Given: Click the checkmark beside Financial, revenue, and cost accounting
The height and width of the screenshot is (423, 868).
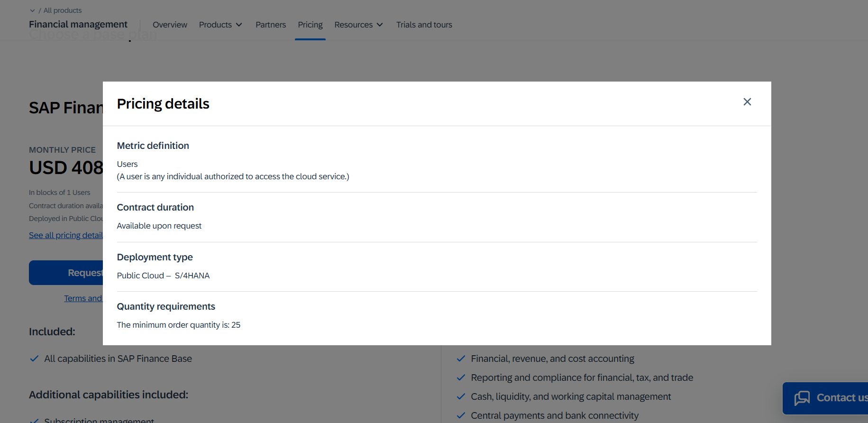Looking at the screenshot, I should tap(461, 359).
